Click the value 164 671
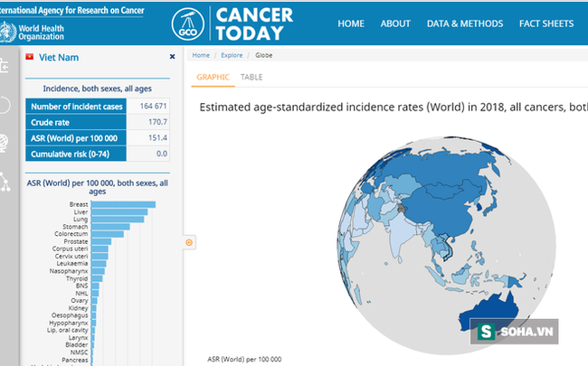 153,106
